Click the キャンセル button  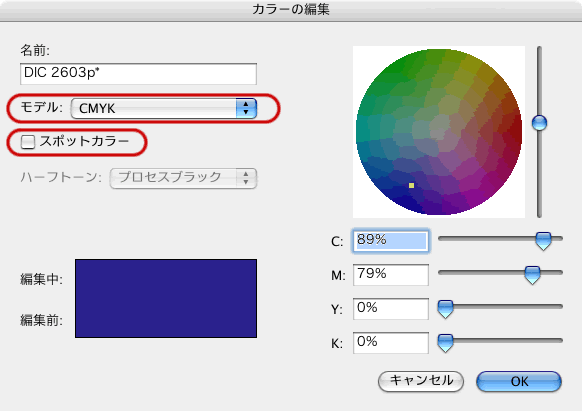(421, 381)
